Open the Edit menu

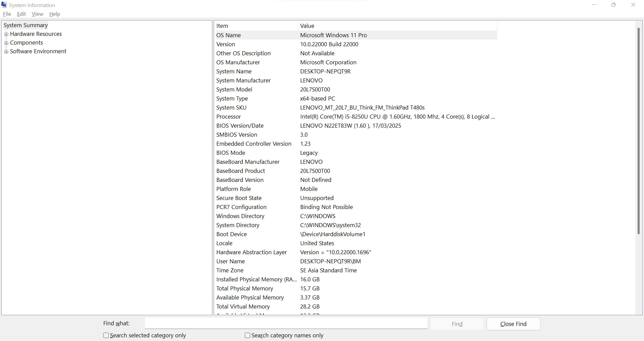click(x=21, y=14)
